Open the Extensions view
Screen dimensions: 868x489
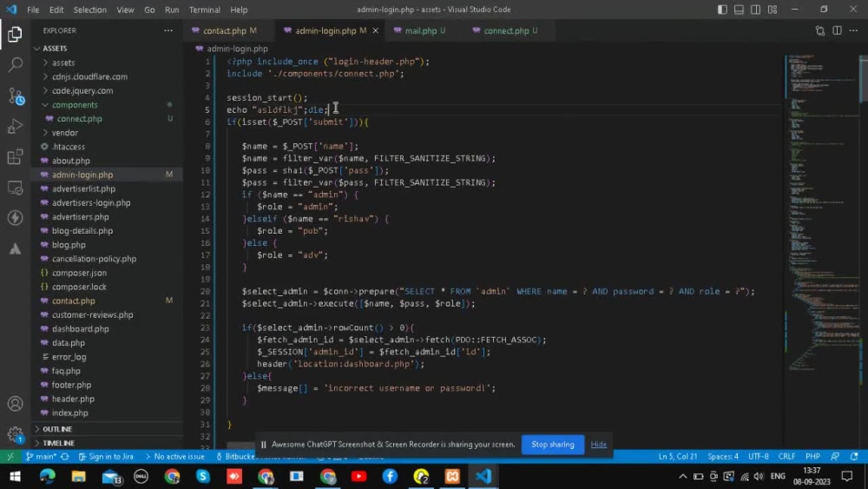[x=15, y=157]
